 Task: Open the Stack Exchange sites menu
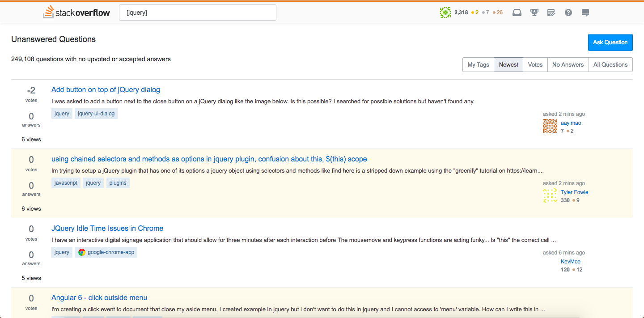pyautogui.click(x=585, y=12)
